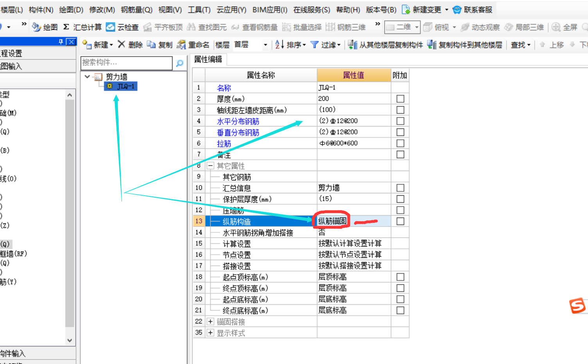The height and width of the screenshot is (364, 588).
Task: Tick 附加 checkbox for 纵筋构造 row
Action: tap(400, 221)
